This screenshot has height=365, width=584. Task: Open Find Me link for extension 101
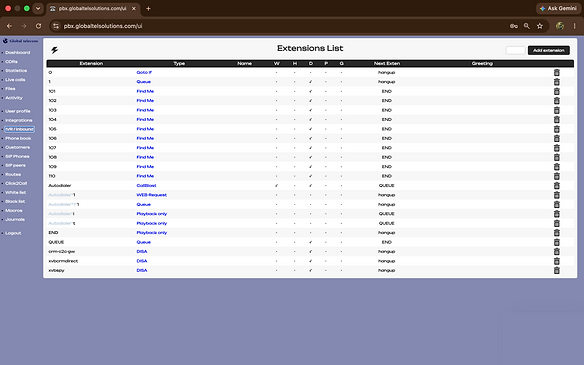coord(145,91)
